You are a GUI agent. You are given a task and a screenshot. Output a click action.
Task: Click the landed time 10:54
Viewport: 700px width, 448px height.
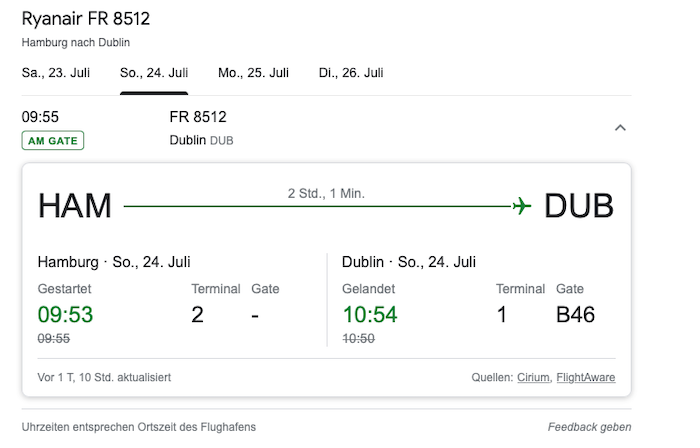pyautogui.click(x=370, y=315)
